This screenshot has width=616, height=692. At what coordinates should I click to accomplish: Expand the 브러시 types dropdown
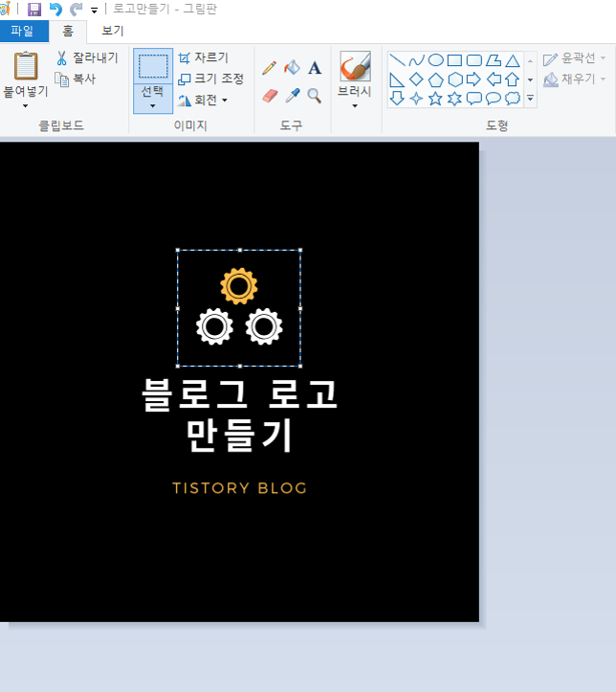coord(355,106)
